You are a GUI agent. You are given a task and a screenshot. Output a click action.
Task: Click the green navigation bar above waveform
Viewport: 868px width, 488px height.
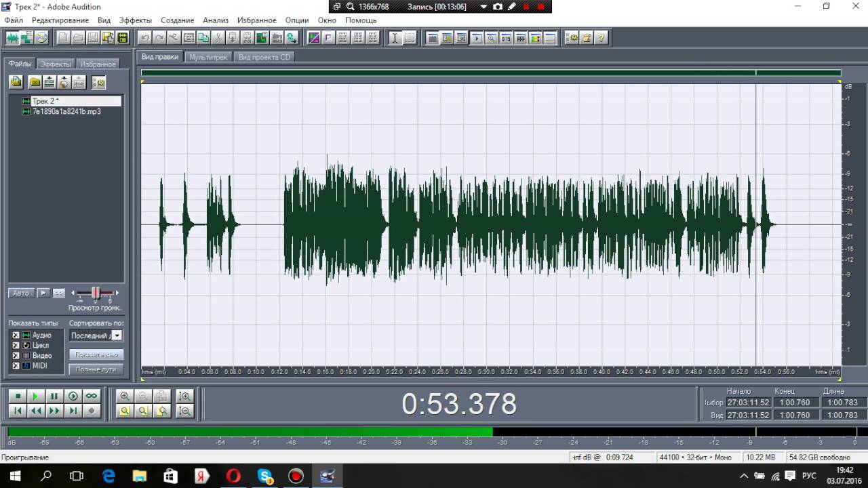point(491,73)
